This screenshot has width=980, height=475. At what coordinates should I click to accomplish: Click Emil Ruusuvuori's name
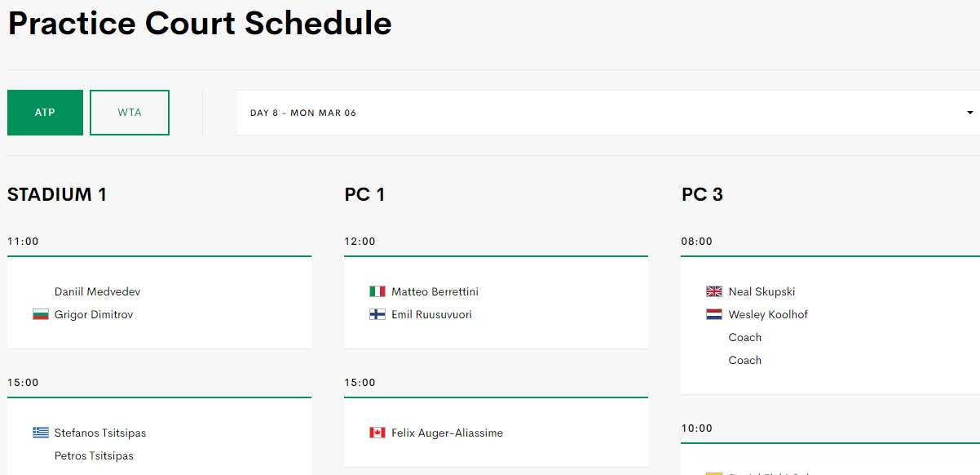pyautogui.click(x=431, y=315)
